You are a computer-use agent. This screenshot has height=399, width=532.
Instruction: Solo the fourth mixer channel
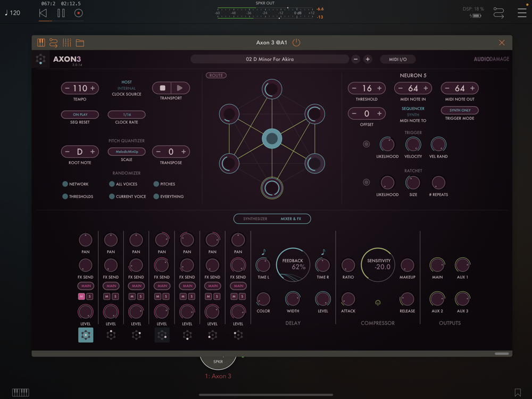coord(166,296)
